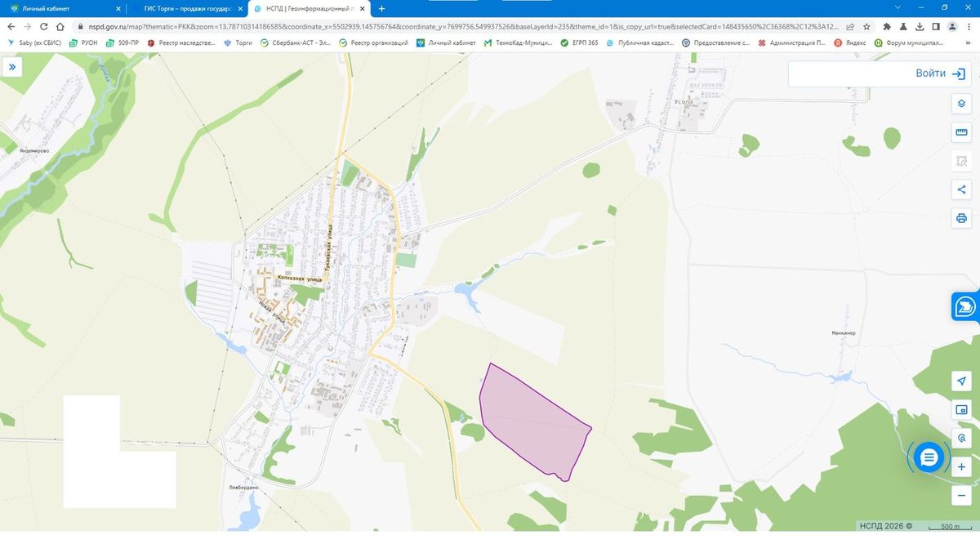Activate the my location arrow button
Viewport: 980px width, 544px height.
pos(961,381)
